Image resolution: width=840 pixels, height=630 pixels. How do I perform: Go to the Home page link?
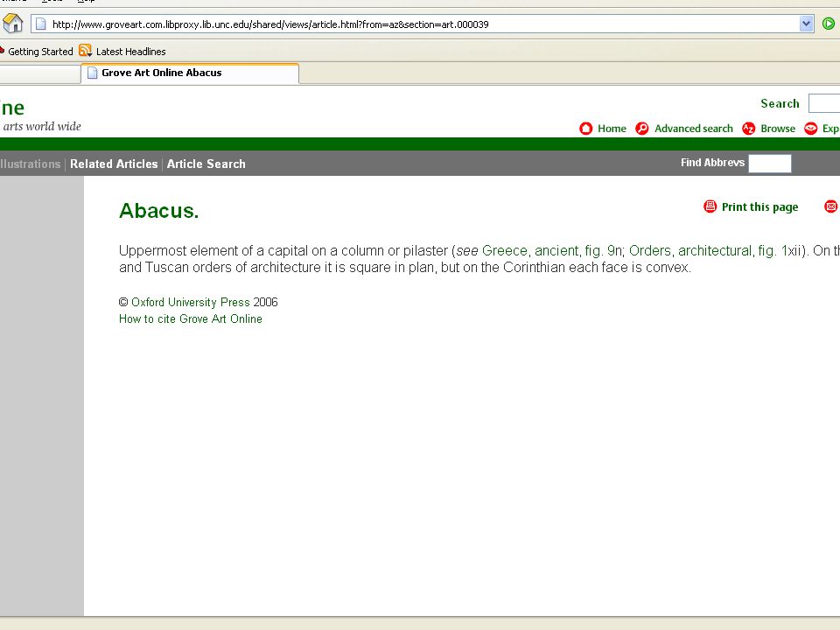click(612, 129)
